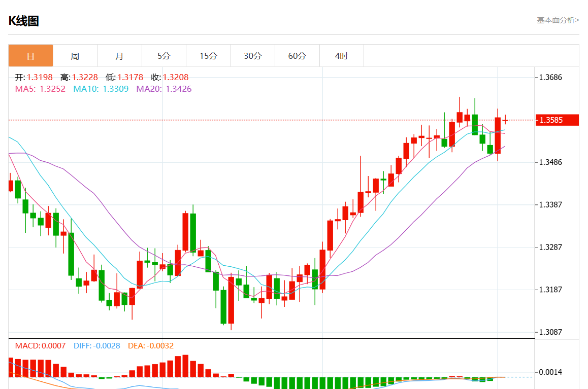This screenshot has width=588, height=389.
Task: Click the MA10: 1.3309 label
Action: [x=101, y=89]
